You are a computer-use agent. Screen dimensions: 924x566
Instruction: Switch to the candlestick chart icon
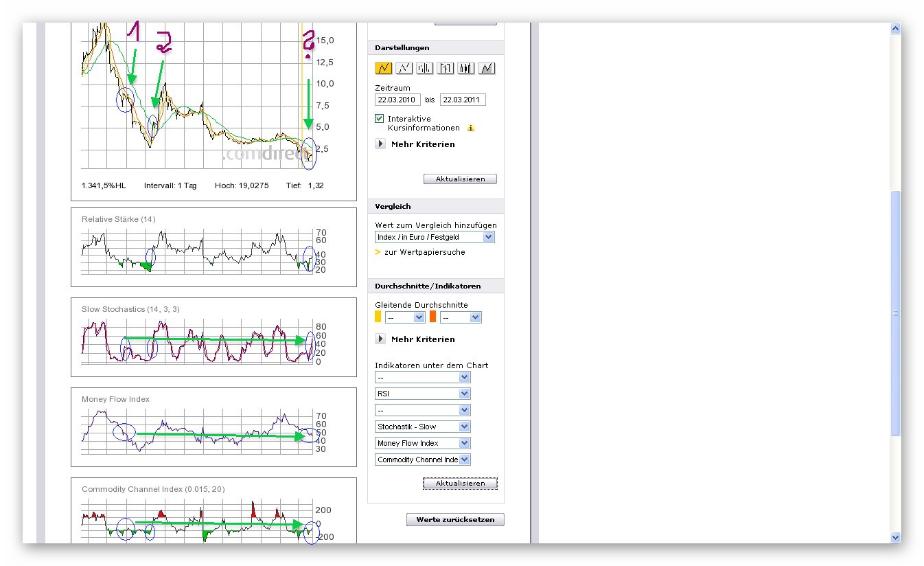tap(466, 68)
